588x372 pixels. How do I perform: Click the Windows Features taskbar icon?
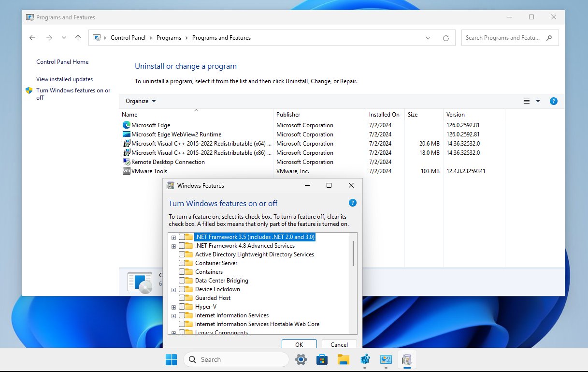[407, 359]
